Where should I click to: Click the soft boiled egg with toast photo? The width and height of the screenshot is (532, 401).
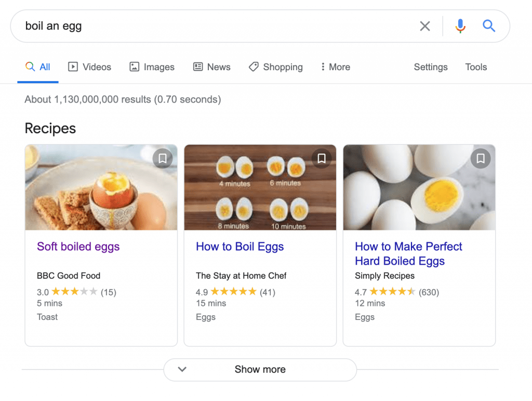point(101,187)
